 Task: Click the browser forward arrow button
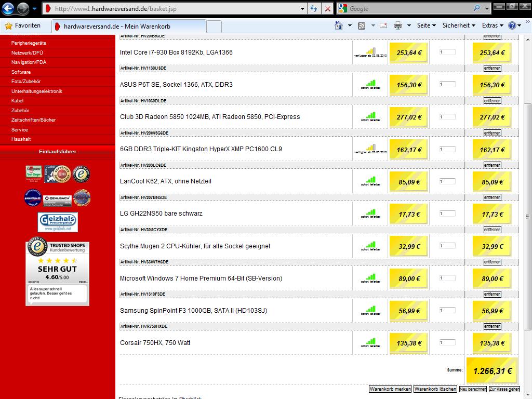point(23,8)
